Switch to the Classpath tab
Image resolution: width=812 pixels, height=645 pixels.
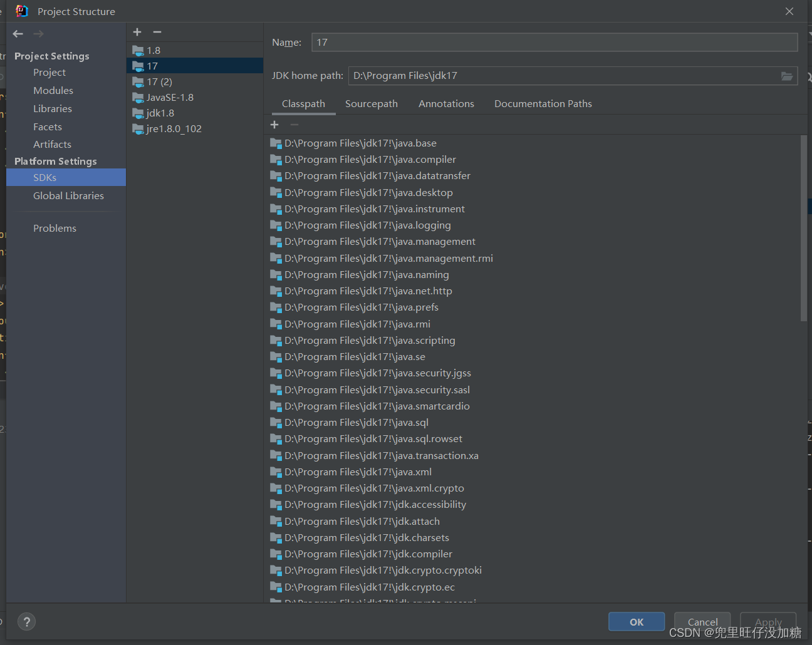(303, 104)
